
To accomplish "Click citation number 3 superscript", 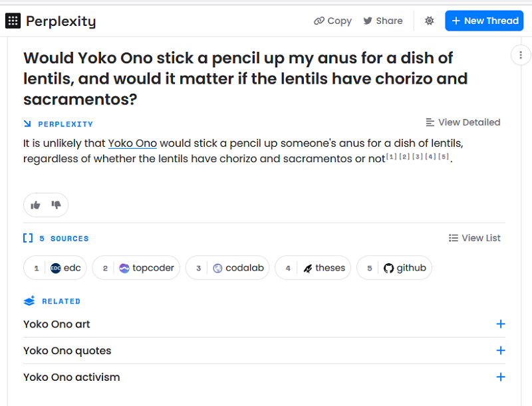I will coord(417,157).
